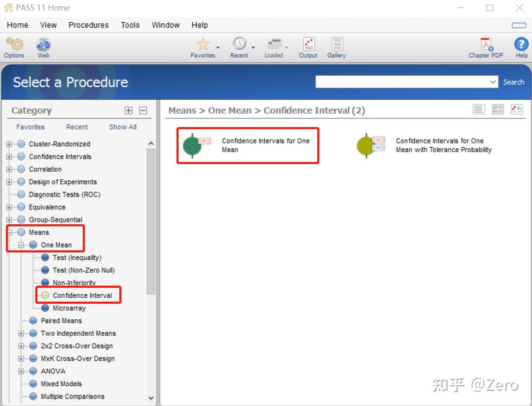Click the Favorites star icon
The width and height of the screenshot is (532, 406).
tap(203, 44)
